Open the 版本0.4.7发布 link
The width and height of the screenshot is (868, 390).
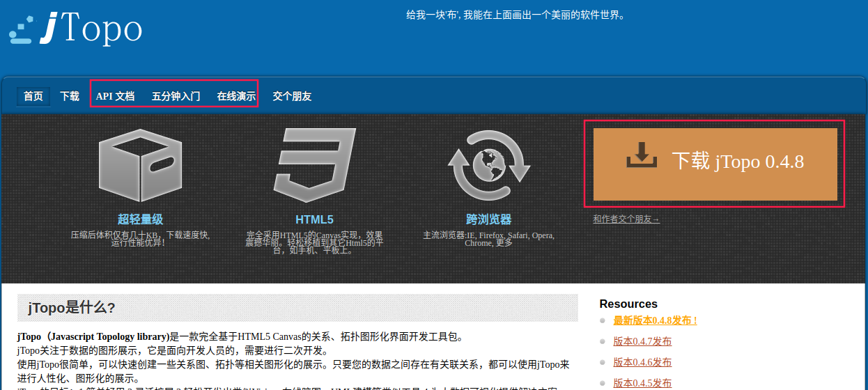(642, 341)
